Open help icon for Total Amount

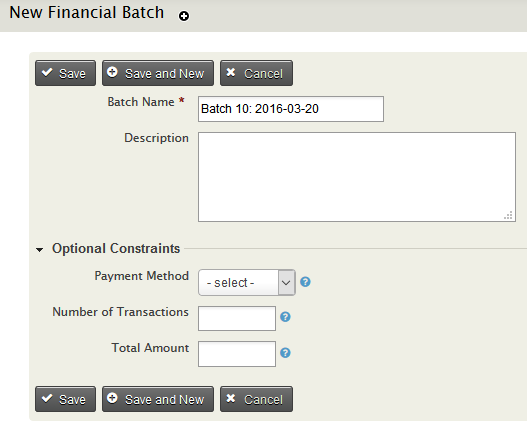(285, 353)
